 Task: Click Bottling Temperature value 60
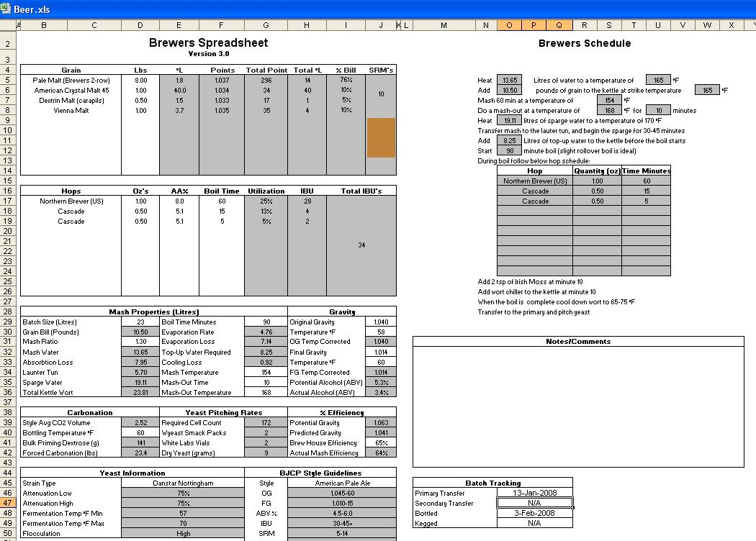[140, 432]
